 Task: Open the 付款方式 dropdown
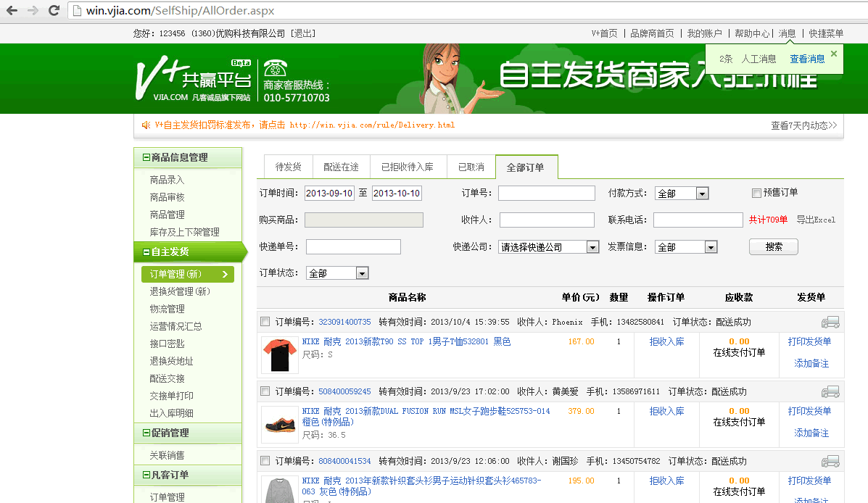(x=682, y=193)
